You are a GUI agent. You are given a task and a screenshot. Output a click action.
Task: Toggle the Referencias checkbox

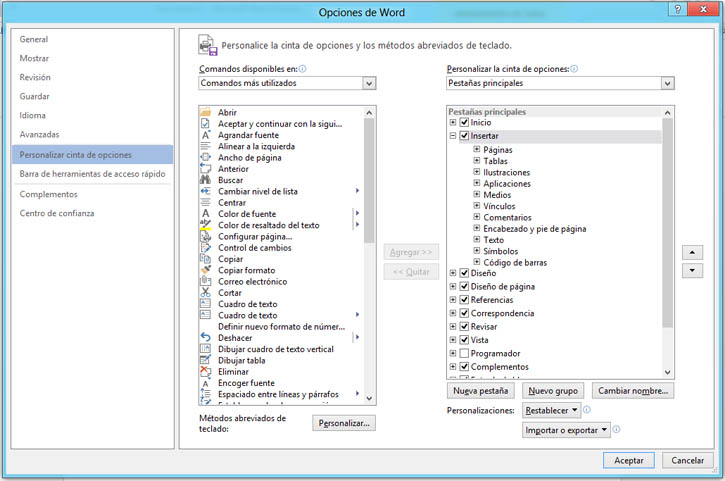464,300
